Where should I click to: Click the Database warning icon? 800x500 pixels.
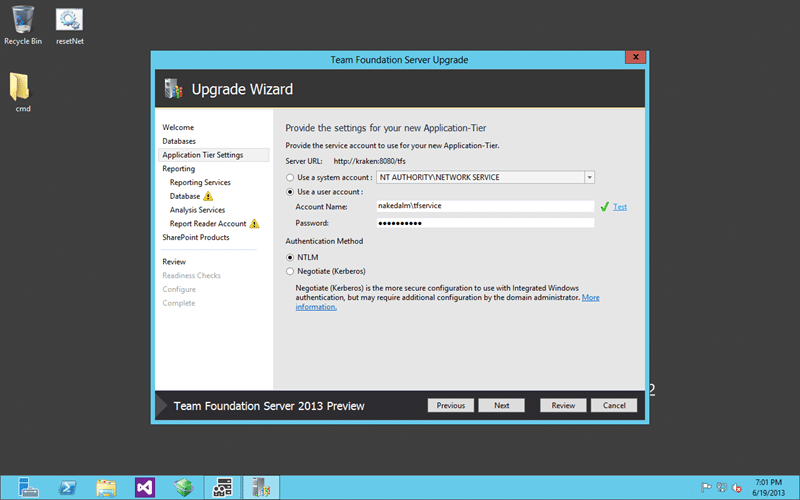coord(208,196)
